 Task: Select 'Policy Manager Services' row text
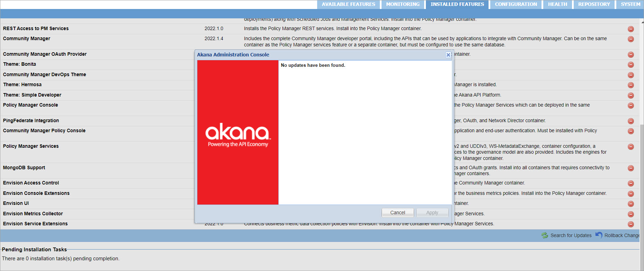pos(31,146)
